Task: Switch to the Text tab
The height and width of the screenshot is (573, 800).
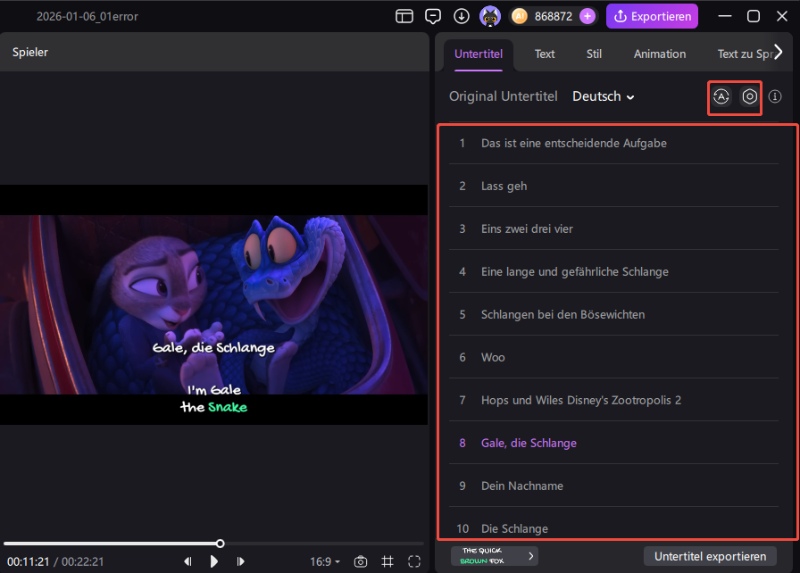Action: pos(544,54)
